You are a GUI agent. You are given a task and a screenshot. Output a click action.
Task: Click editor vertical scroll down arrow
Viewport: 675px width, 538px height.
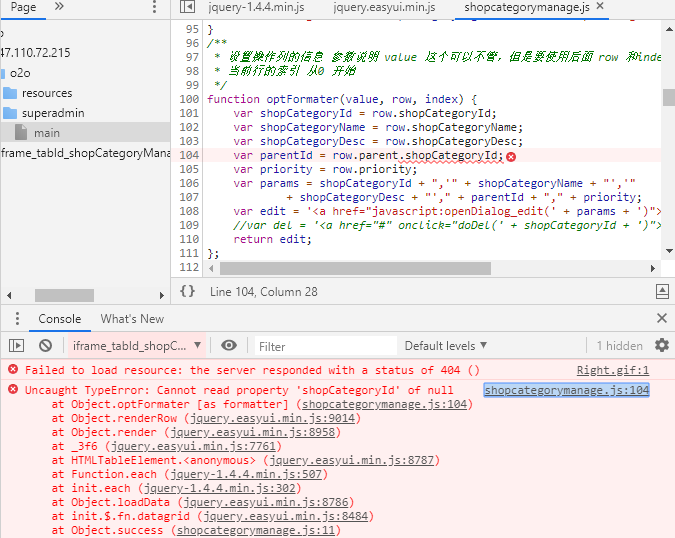(669, 251)
